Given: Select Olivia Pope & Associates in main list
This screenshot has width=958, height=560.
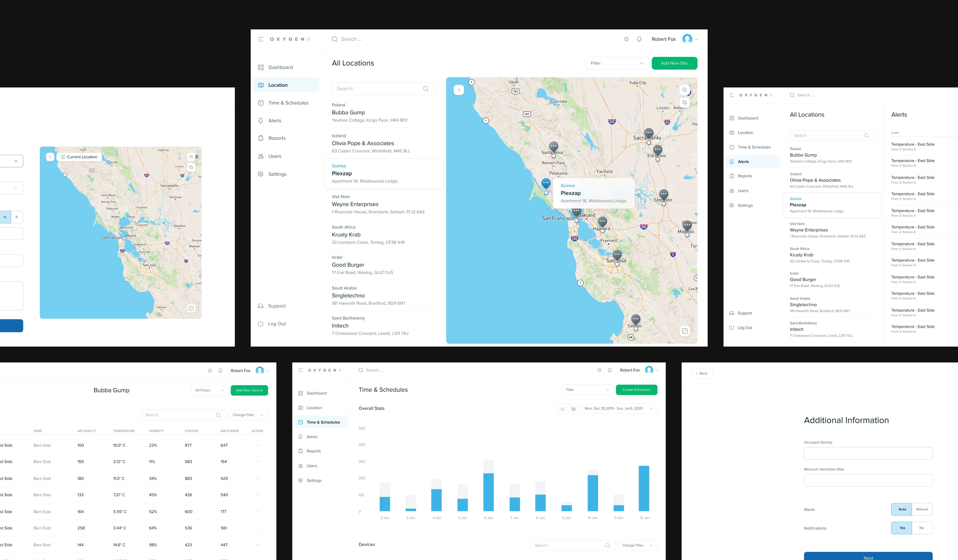Looking at the screenshot, I should click(384, 143).
